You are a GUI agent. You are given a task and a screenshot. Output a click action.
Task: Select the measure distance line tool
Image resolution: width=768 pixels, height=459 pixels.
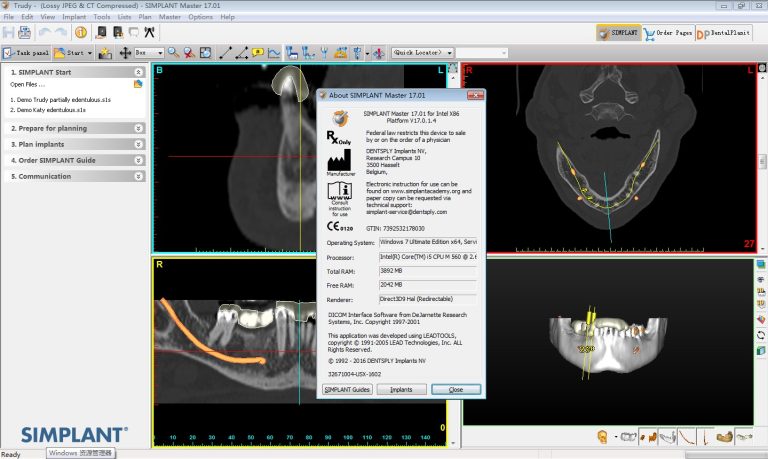225,52
